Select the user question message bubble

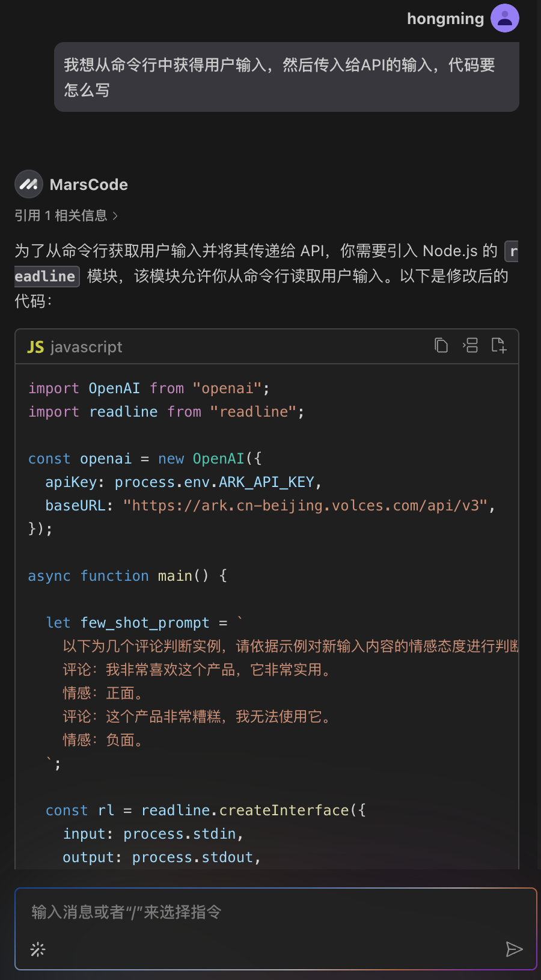click(x=287, y=77)
